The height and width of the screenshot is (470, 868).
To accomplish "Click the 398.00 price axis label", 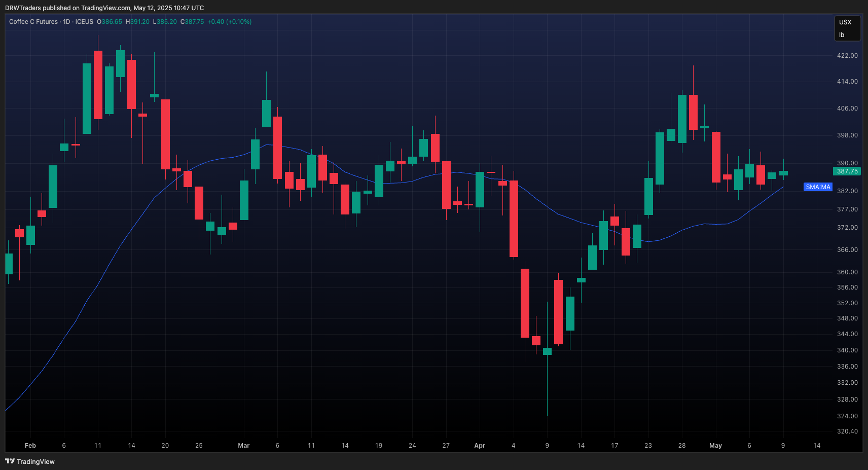I will [847, 135].
